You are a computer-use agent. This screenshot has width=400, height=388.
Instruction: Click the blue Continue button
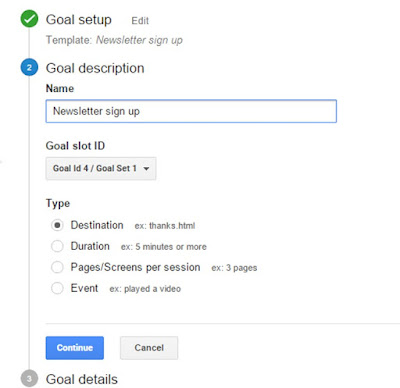[x=75, y=348]
